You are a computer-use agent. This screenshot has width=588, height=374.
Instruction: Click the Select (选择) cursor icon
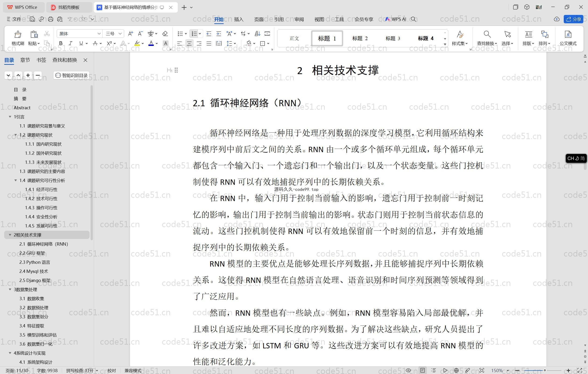click(x=507, y=34)
